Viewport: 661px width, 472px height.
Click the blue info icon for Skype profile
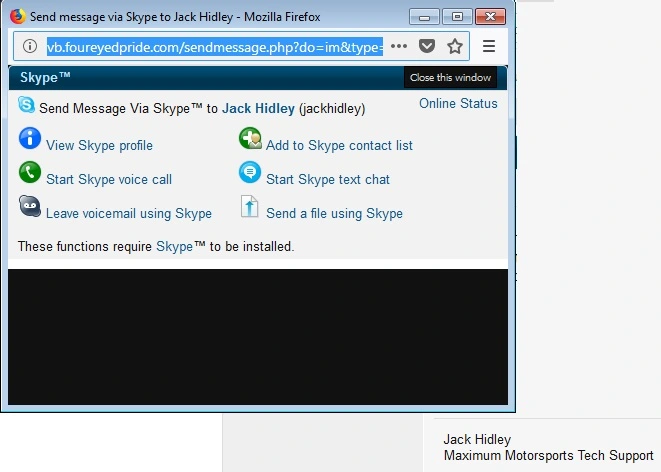30,138
